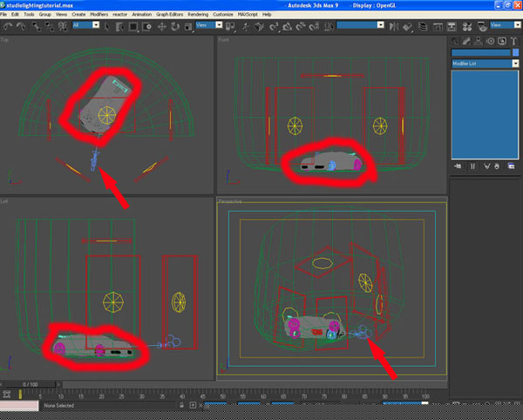Switch to the Hierarchy command panel tab
523x420 pixels.
(x=479, y=41)
